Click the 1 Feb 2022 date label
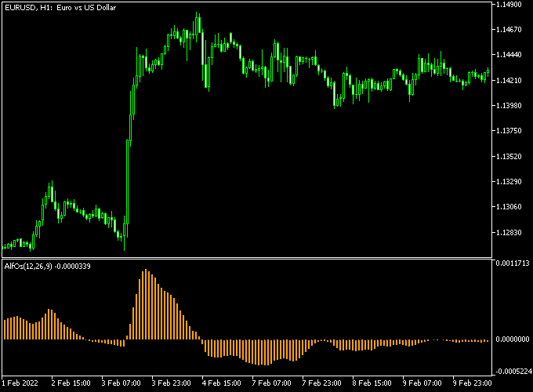 coord(21,383)
